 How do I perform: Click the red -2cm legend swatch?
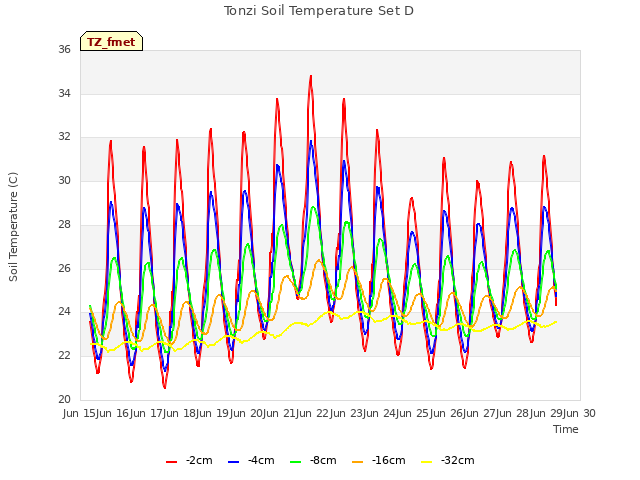(171, 462)
